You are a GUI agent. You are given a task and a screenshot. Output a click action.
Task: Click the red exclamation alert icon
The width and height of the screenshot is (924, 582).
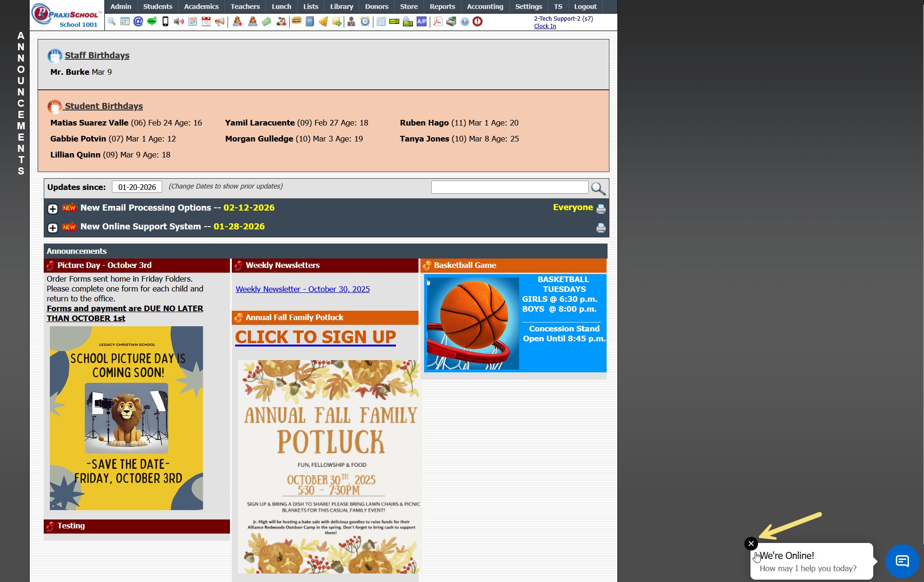478,21
